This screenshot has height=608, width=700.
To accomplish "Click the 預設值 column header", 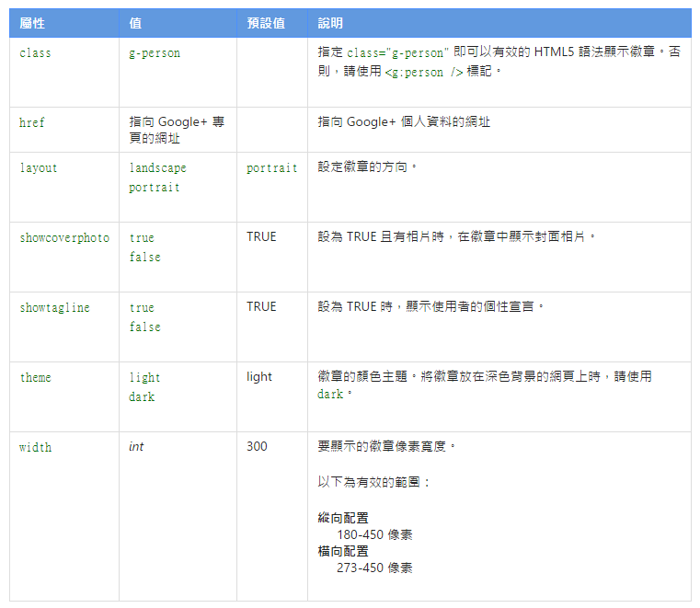I will [x=266, y=23].
